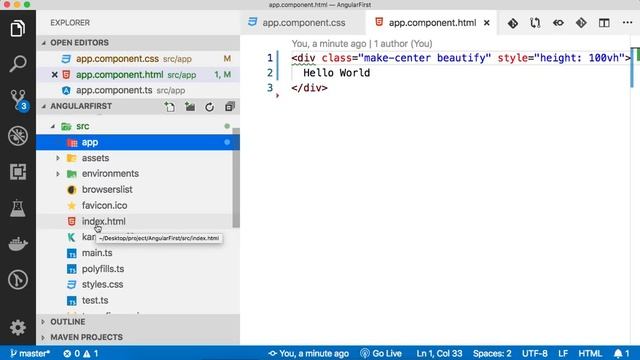640x360 pixels.
Task: Click the second diamond git icon in editor toolbar
Action: pos(581,23)
